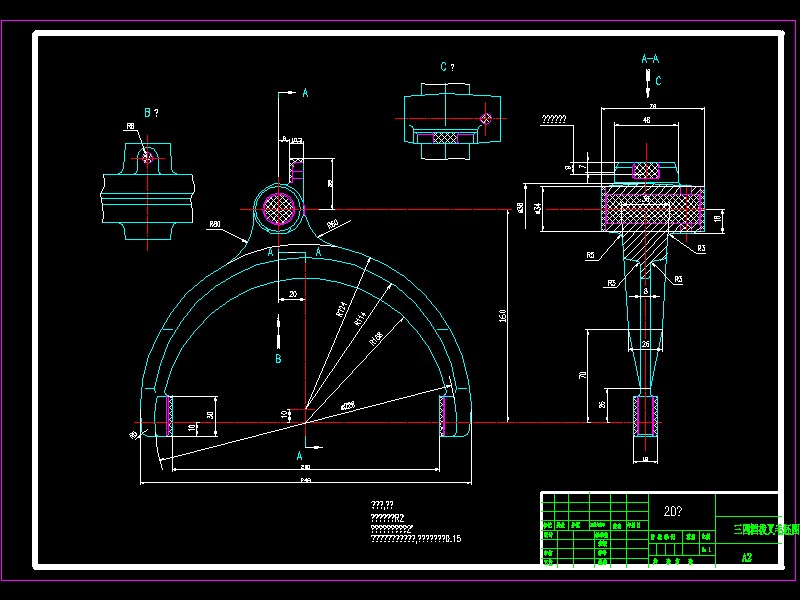The image size is (800, 600).
Task: Click the R108 radius dimension text
Action: pos(377,339)
